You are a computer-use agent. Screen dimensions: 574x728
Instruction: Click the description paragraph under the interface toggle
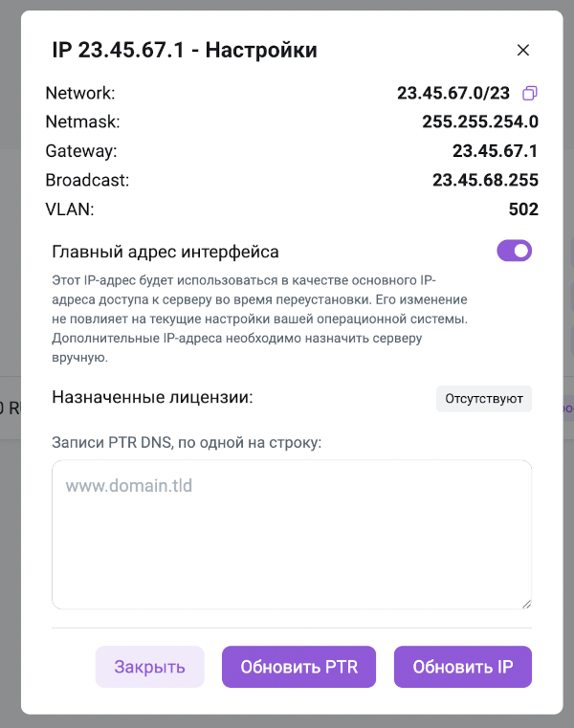[260, 319]
